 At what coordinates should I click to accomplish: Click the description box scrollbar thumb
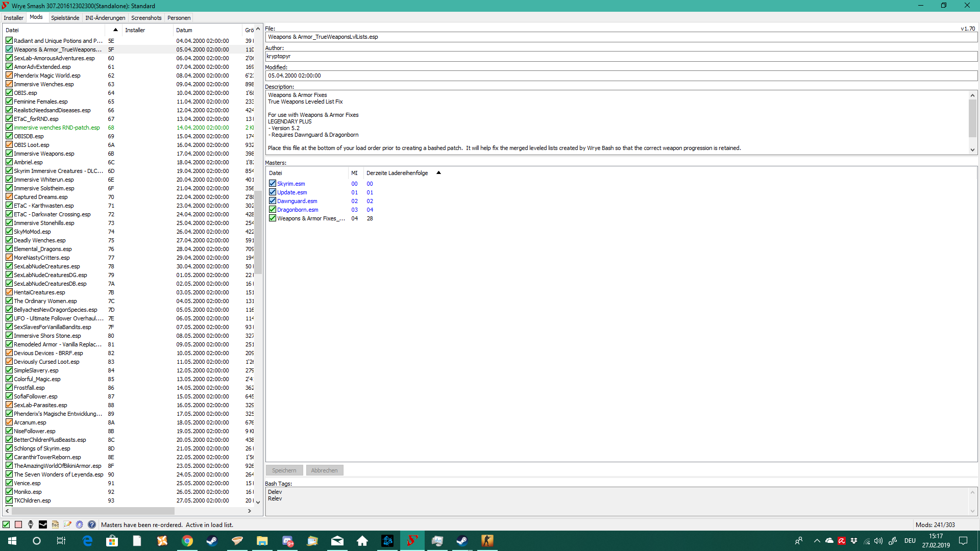click(x=973, y=118)
